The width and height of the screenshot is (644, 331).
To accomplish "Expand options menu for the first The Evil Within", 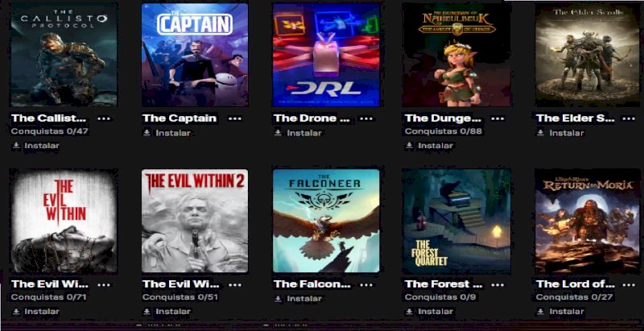I will 104,284.
